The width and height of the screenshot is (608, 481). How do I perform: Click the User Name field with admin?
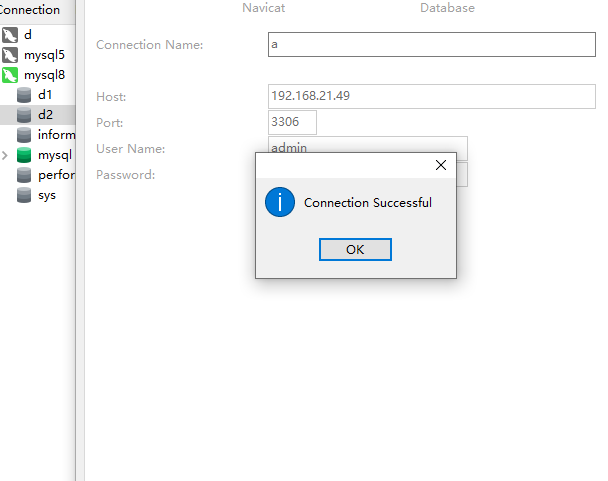[x=368, y=144]
